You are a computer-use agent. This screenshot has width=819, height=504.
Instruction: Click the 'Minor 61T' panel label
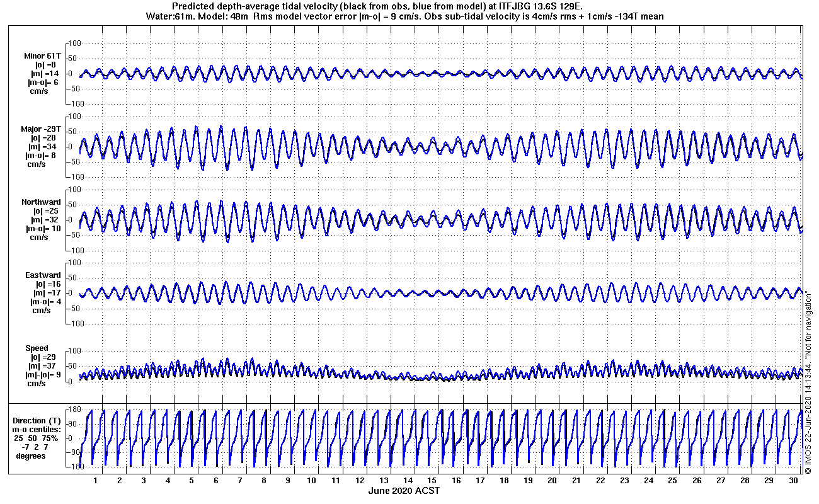(42, 56)
